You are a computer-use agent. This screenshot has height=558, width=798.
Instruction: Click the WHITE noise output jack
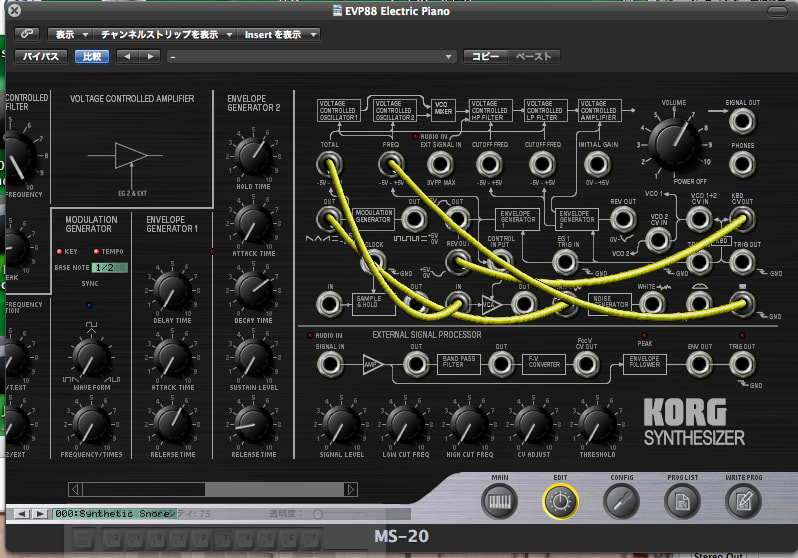pyautogui.click(x=652, y=304)
